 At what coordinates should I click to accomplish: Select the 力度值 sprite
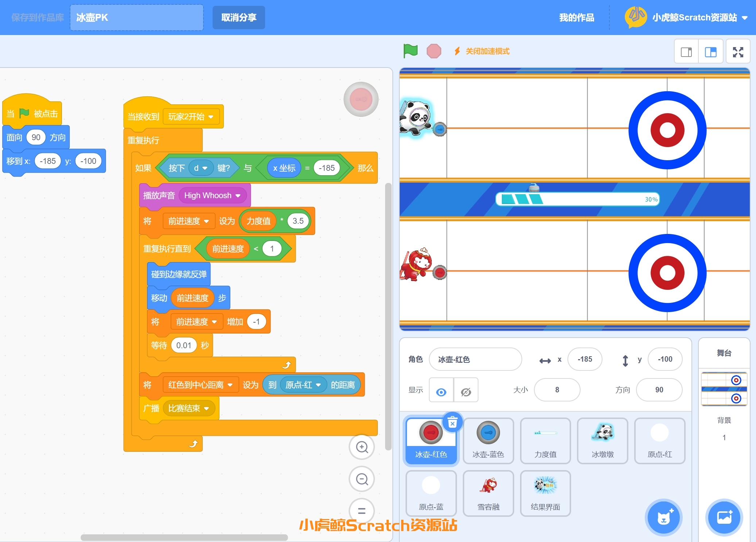click(x=545, y=441)
